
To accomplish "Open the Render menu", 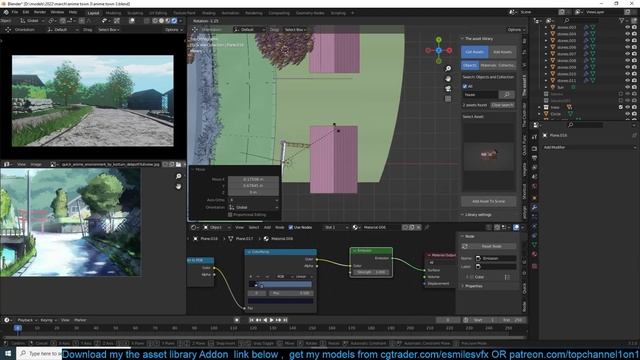I will coord(40,12).
